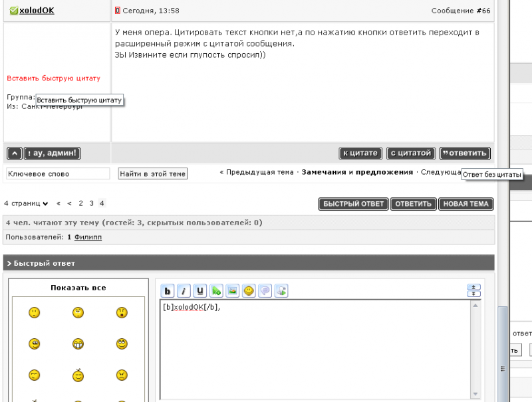Image resolution: width=532 pixels, height=402 pixels.
Task: Click inside the quick reply text area
Action: [x=315, y=349]
